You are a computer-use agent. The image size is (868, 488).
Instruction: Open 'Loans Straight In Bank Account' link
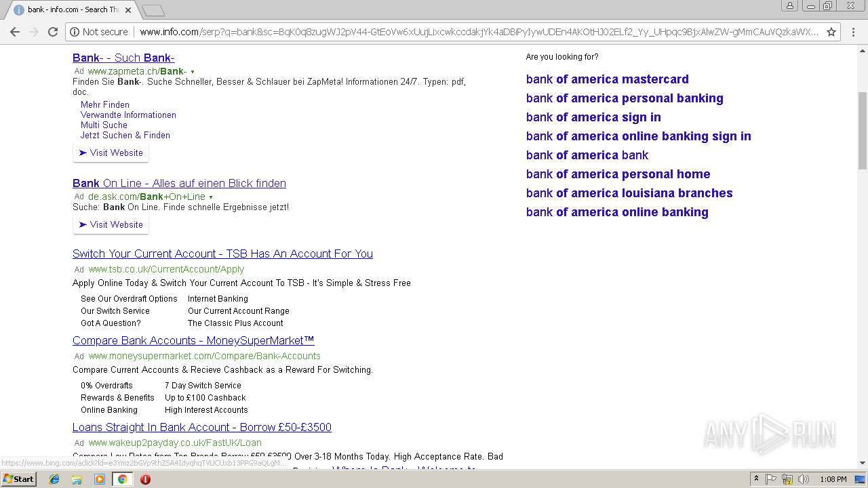coord(202,427)
